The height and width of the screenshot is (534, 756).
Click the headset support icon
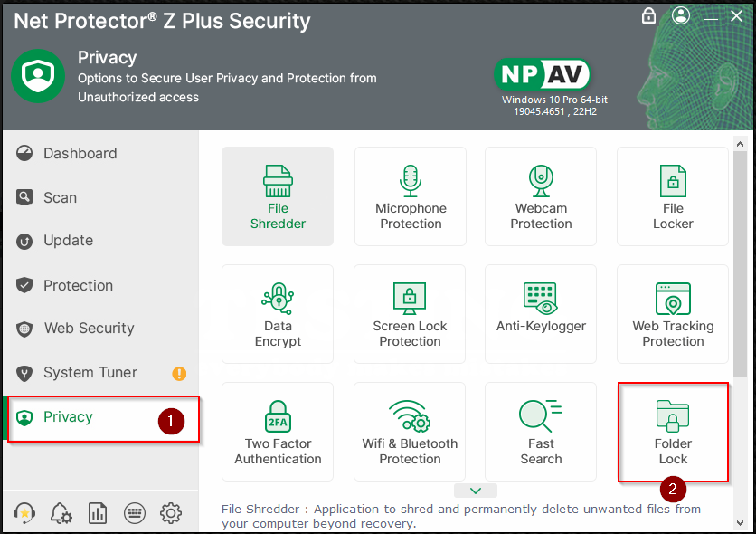coord(25,513)
